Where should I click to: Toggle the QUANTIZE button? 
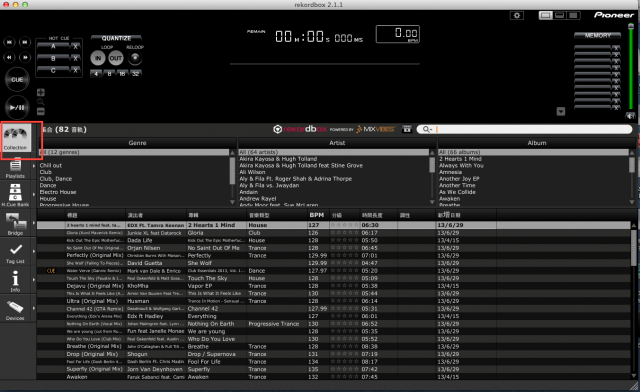tap(116, 38)
